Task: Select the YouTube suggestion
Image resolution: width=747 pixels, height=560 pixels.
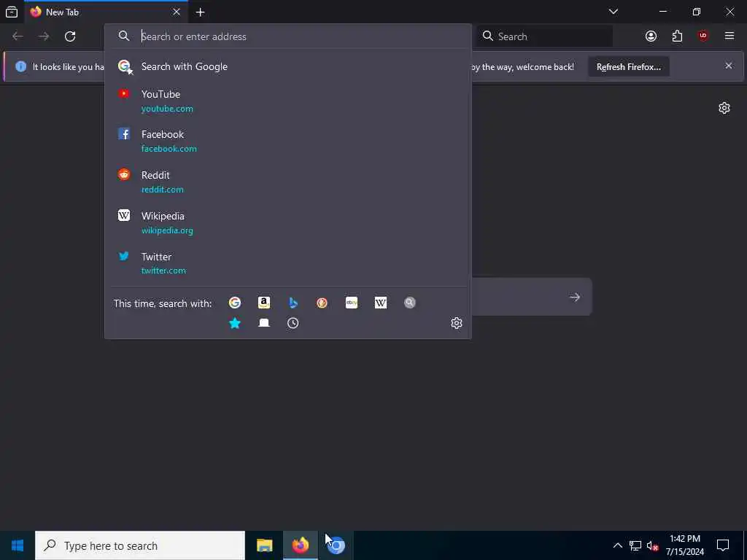Action: (287, 101)
